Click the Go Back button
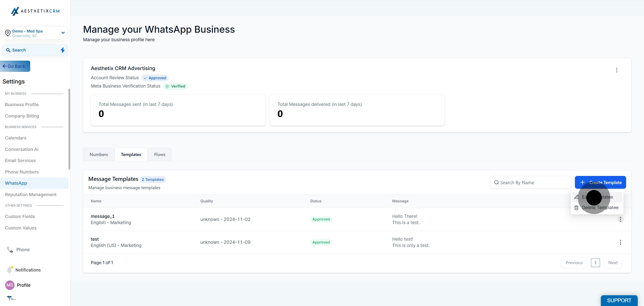Image resolution: width=644 pixels, height=306 pixels. pyautogui.click(x=15, y=66)
